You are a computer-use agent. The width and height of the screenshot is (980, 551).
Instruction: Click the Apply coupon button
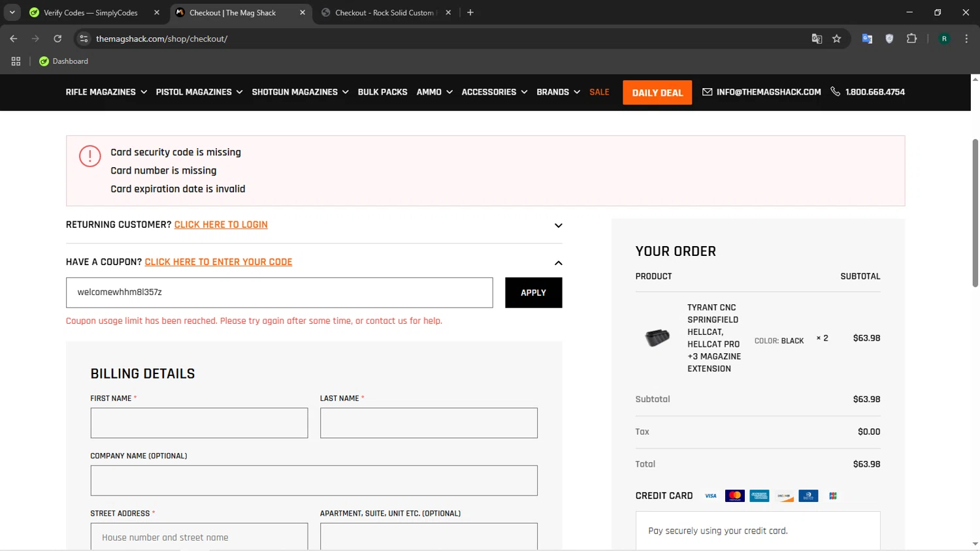click(x=533, y=292)
